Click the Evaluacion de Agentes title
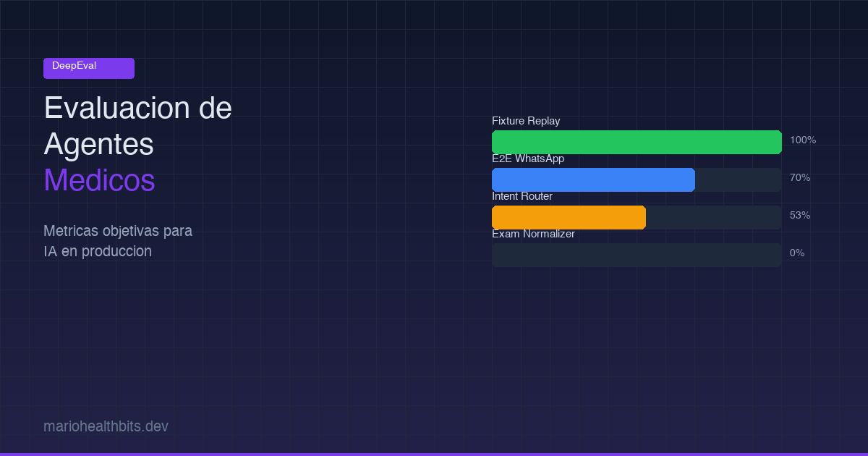This screenshot has height=456, width=868. (x=137, y=126)
